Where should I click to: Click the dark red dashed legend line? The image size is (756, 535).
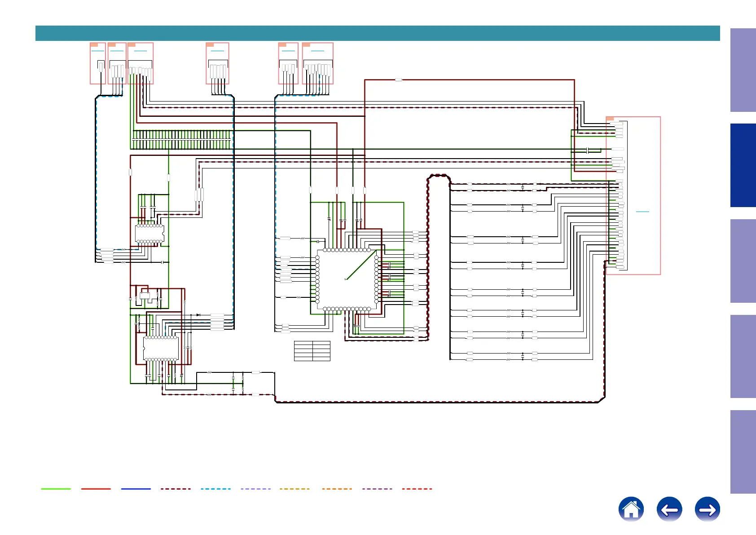176,489
